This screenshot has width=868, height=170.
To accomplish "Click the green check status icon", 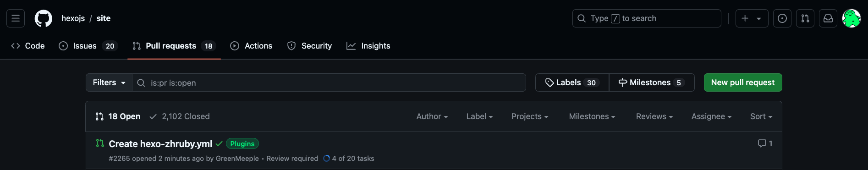I will pyautogui.click(x=219, y=144).
